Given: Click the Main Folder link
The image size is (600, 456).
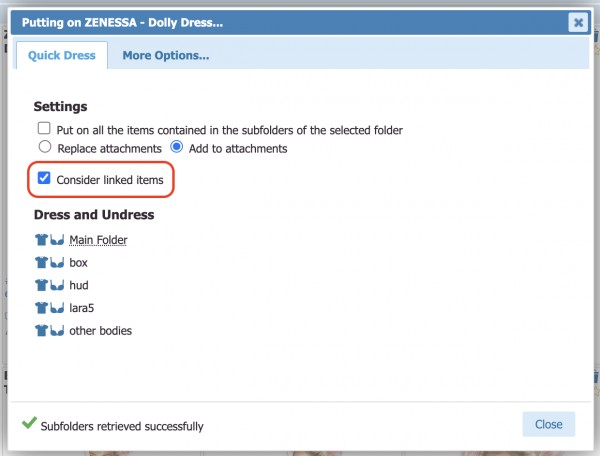Looking at the screenshot, I should pyautogui.click(x=98, y=240).
